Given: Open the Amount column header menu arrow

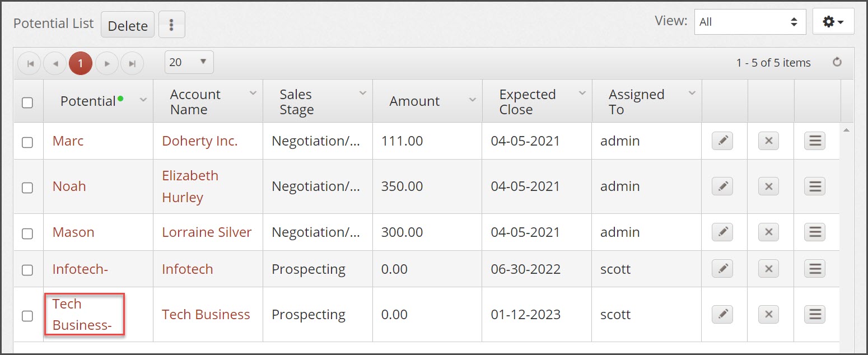Looking at the screenshot, I should [x=472, y=100].
